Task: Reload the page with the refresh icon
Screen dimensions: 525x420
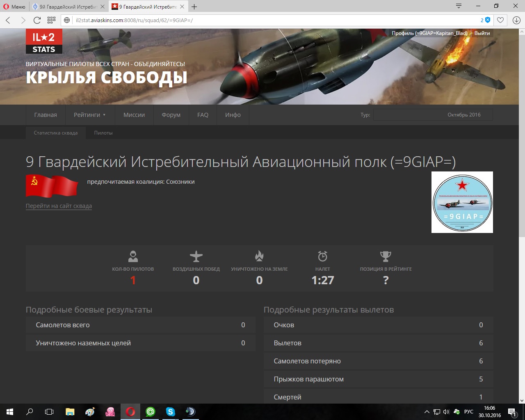Action: (x=37, y=20)
